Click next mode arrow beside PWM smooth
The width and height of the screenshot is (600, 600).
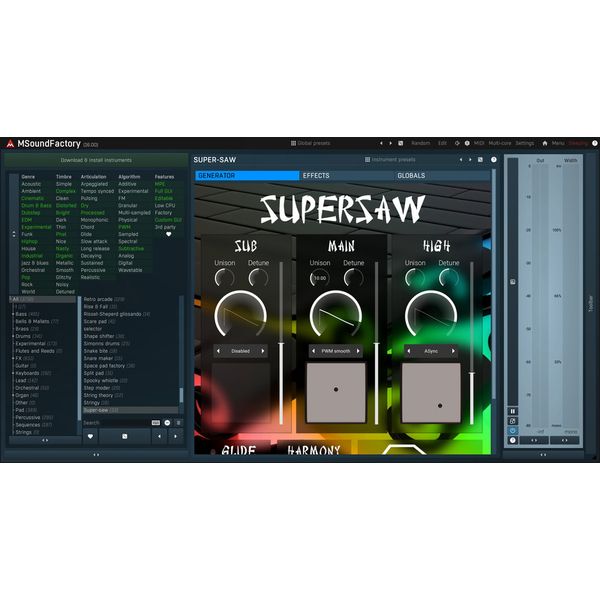pyautogui.click(x=358, y=351)
